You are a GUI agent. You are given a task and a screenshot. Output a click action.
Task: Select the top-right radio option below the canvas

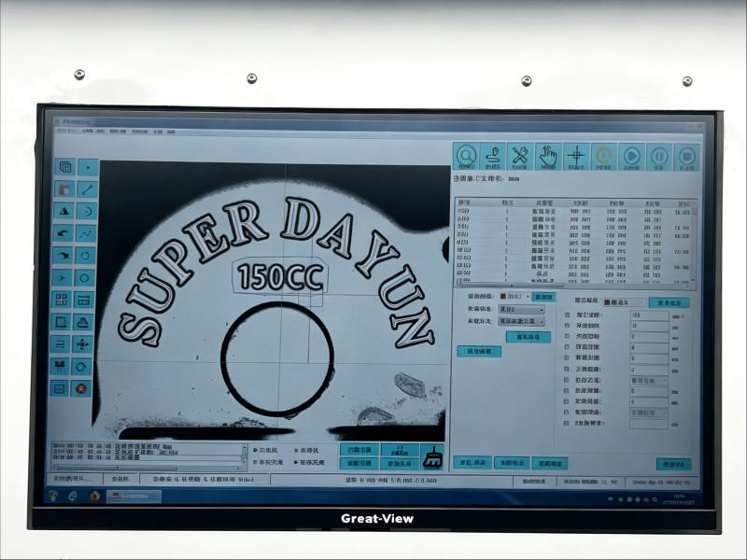(296, 450)
